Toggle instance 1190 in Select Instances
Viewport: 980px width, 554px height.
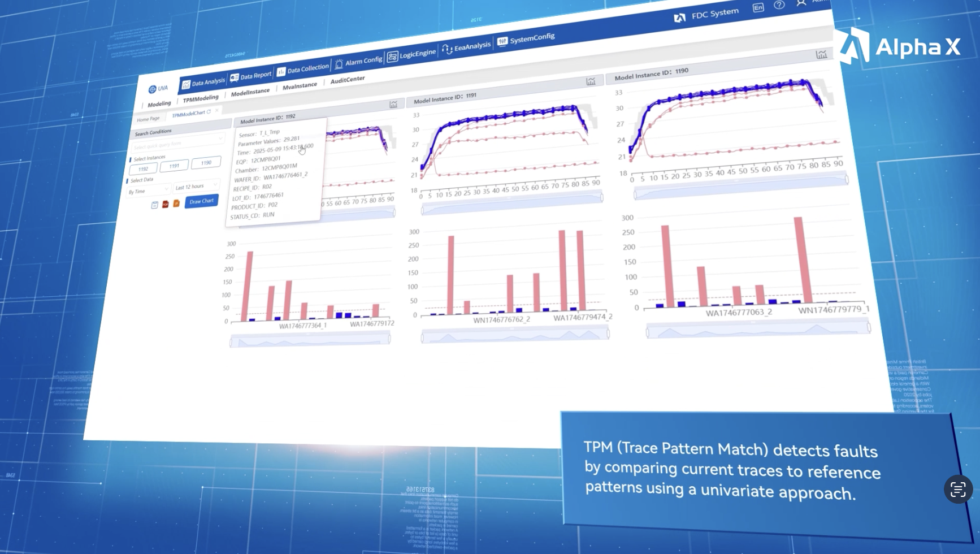[206, 163]
